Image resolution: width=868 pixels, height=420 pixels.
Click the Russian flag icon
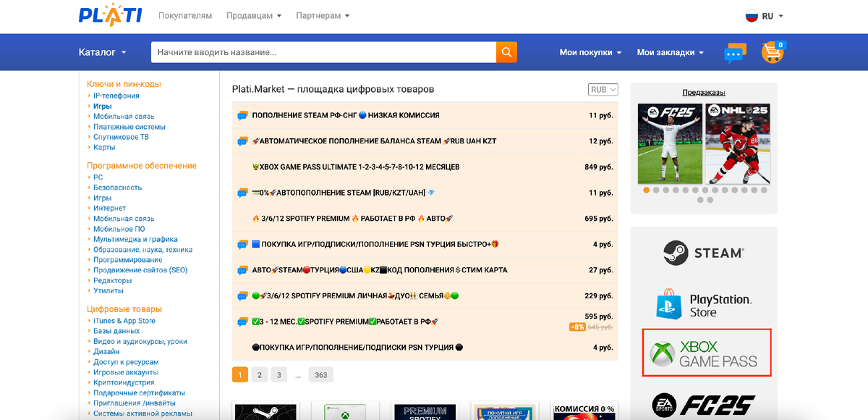[752, 16]
